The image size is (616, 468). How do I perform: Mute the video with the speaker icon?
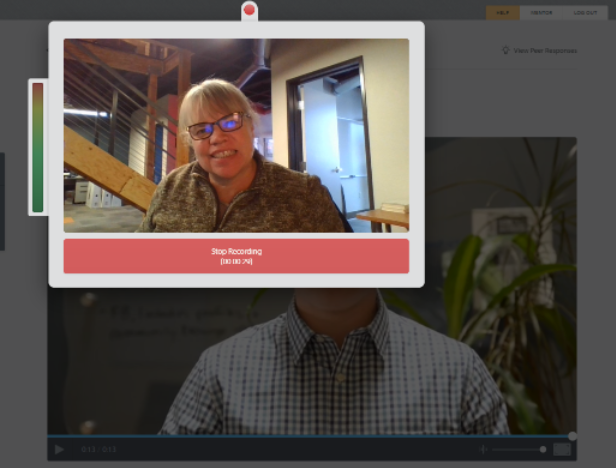483,449
